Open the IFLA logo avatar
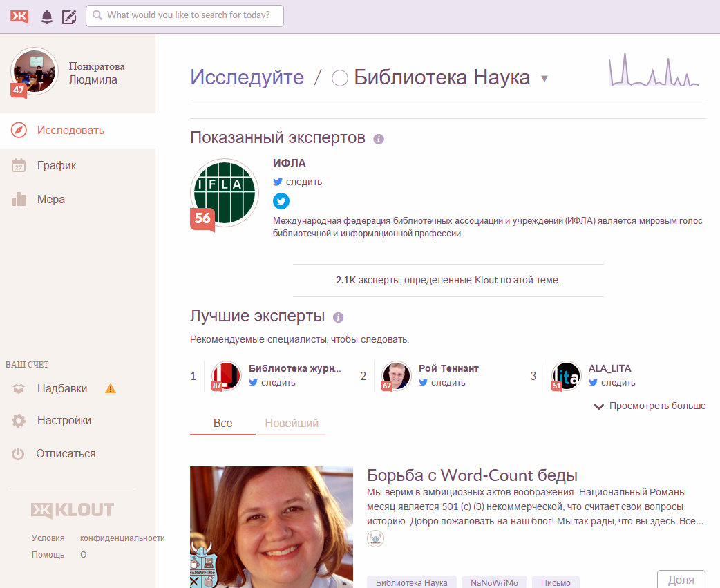Viewport: 720px width, 588px height. pyautogui.click(x=225, y=193)
